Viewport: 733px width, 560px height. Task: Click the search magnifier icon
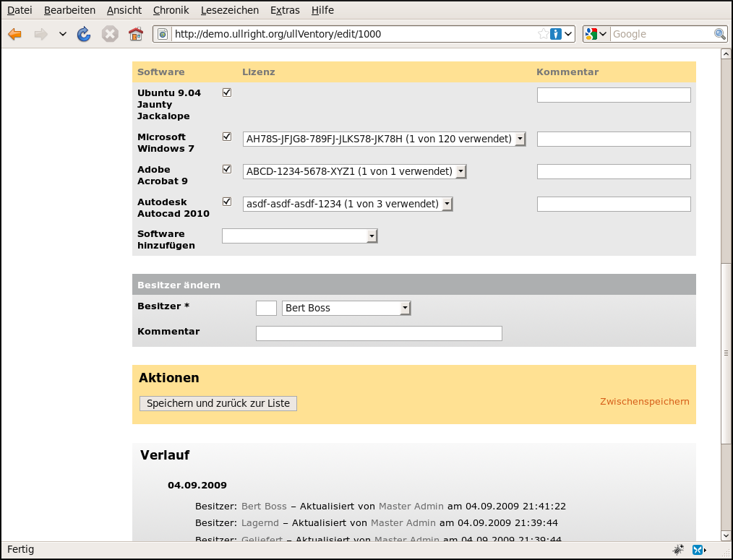(719, 34)
